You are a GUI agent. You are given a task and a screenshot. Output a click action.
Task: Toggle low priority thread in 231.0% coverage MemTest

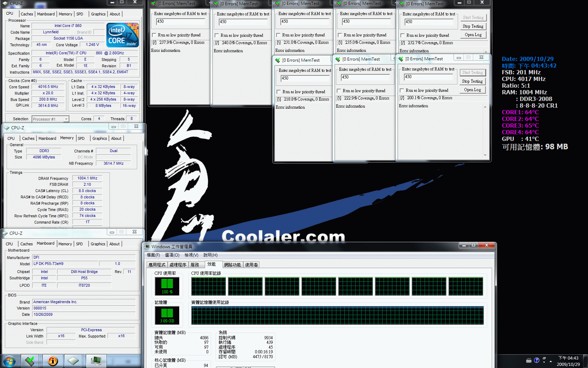278,35
